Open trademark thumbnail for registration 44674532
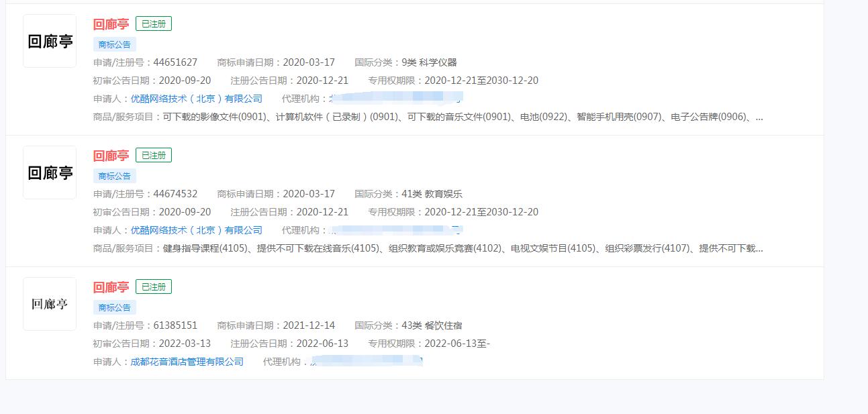Image resolution: width=868 pixels, height=414 pixels. pyautogui.click(x=50, y=172)
